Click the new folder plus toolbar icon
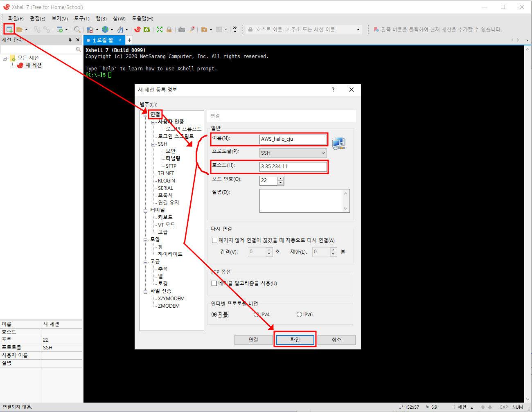 tap(204, 29)
